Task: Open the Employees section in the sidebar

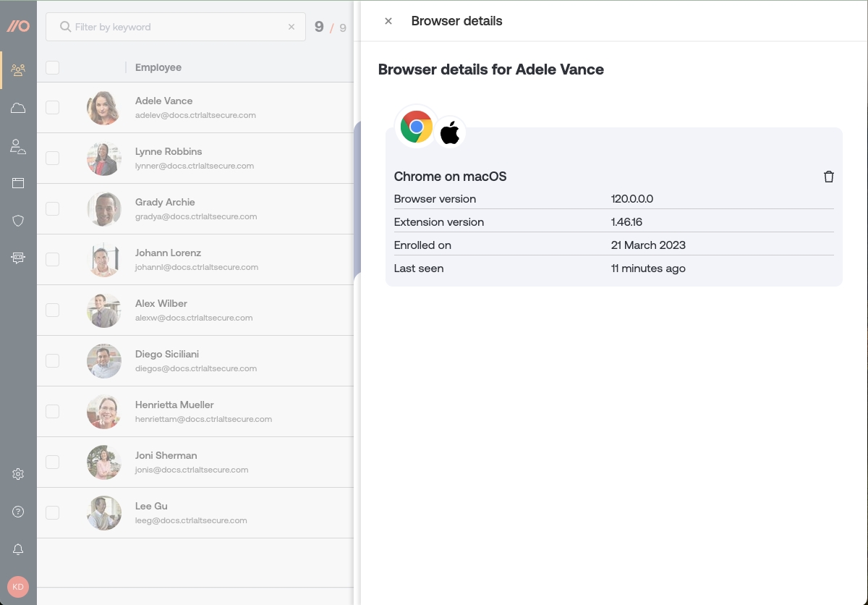Action: [x=18, y=69]
